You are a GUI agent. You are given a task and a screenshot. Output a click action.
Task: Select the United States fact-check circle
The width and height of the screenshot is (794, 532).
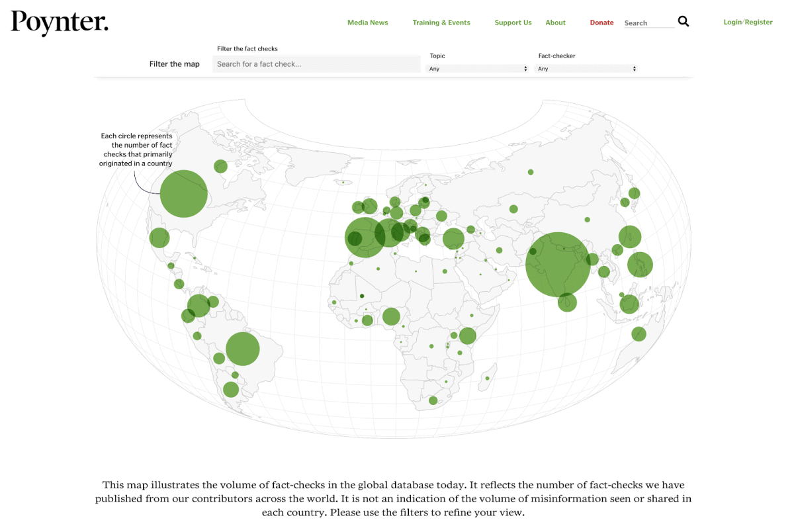184,194
